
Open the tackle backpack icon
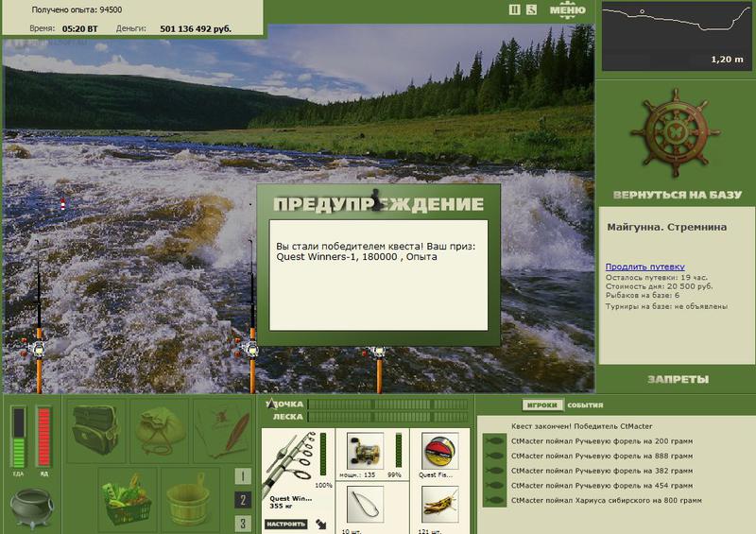(x=95, y=430)
